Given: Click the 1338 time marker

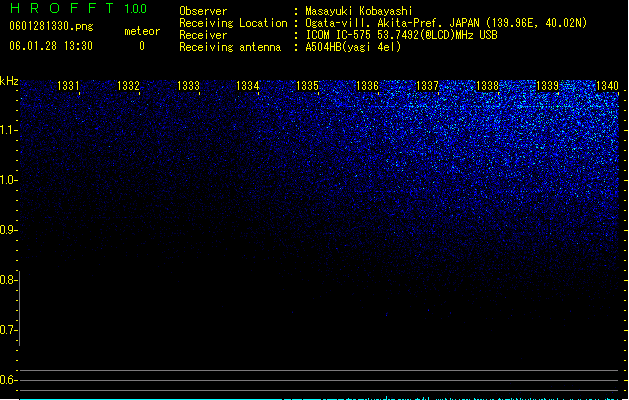Looking at the screenshot, I should coord(487,86).
